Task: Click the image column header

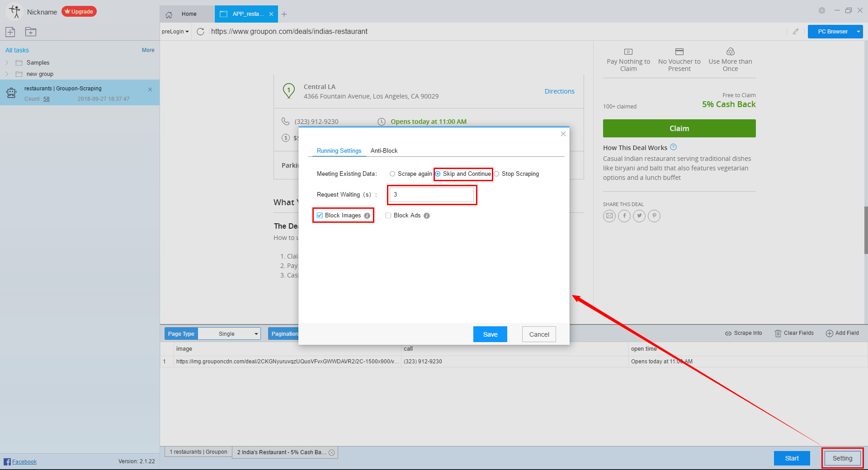Action: point(288,349)
